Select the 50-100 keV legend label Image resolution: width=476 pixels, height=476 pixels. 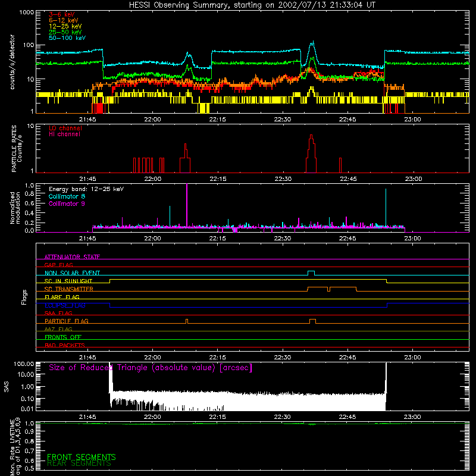coord(67,38)
